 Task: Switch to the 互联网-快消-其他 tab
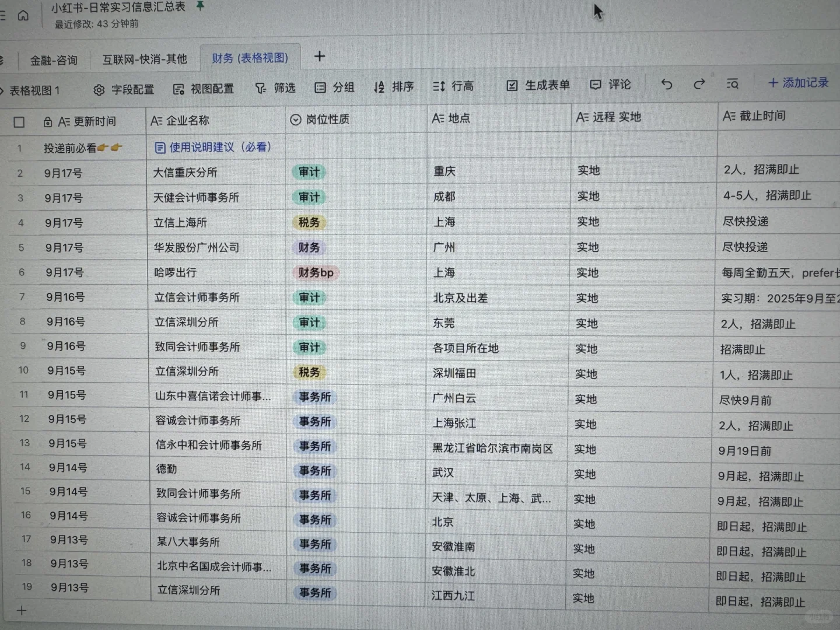145,59
